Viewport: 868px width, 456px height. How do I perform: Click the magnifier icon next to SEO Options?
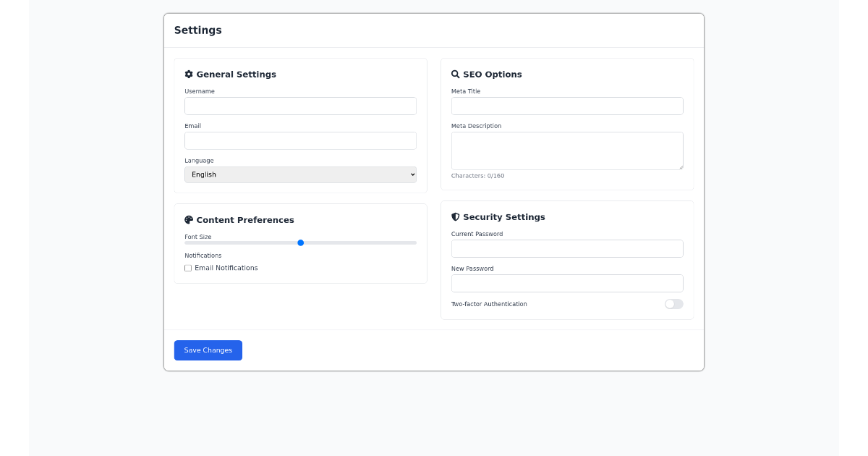(x=455, y=74)
